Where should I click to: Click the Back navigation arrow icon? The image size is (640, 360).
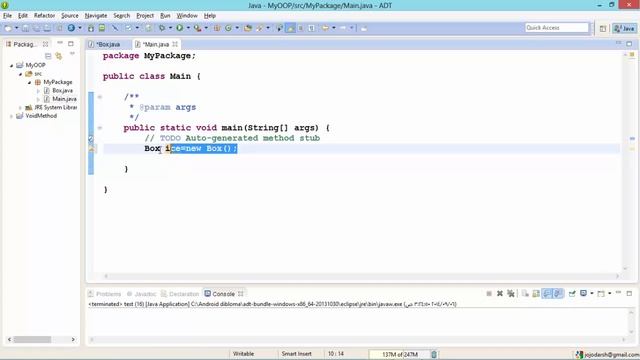click(x=325, y=28)
